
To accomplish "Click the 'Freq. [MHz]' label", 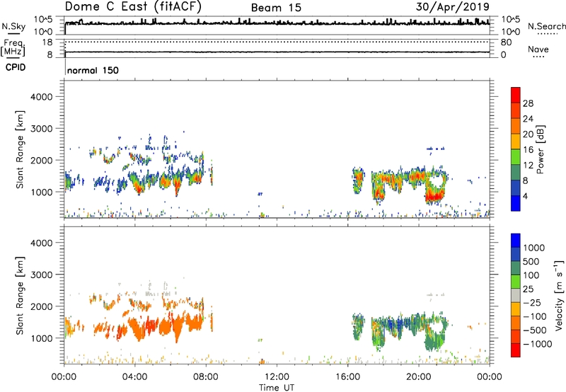I will (13, 47).
